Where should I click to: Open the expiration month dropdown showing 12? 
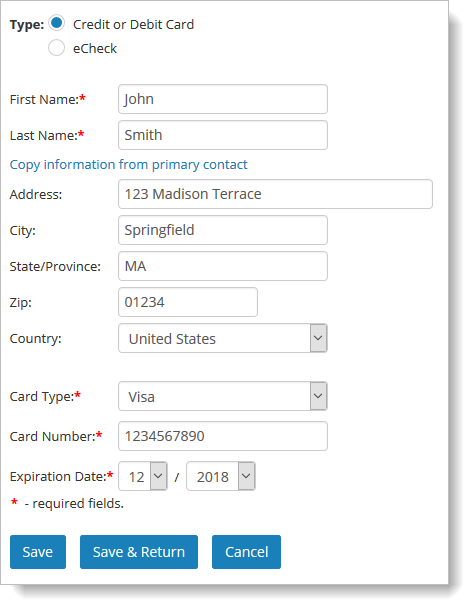tap(143, 476)
